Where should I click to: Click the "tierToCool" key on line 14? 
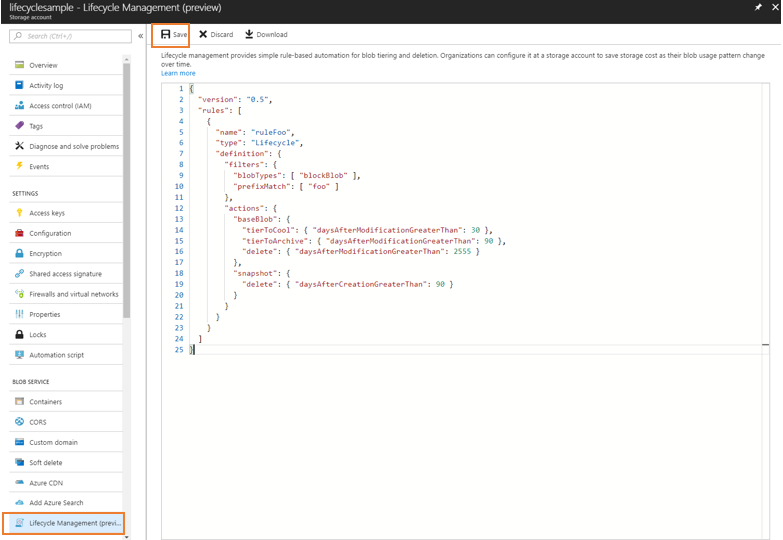pos(269,230)
